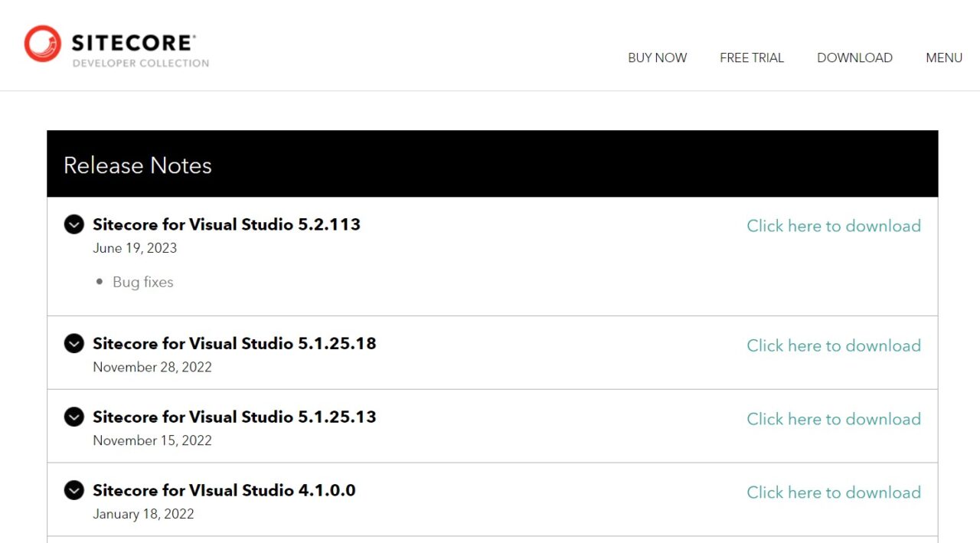This screenshot has width=980, height=543.
Task: Collapse the Sitecore 5.2.113 release chevron
Action: [74, 224]
